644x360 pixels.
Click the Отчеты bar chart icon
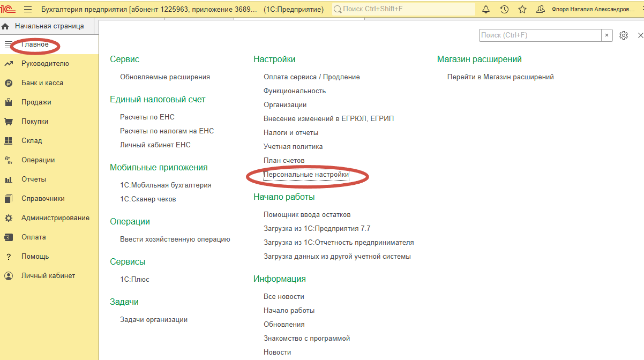click(x=9, y=179)
